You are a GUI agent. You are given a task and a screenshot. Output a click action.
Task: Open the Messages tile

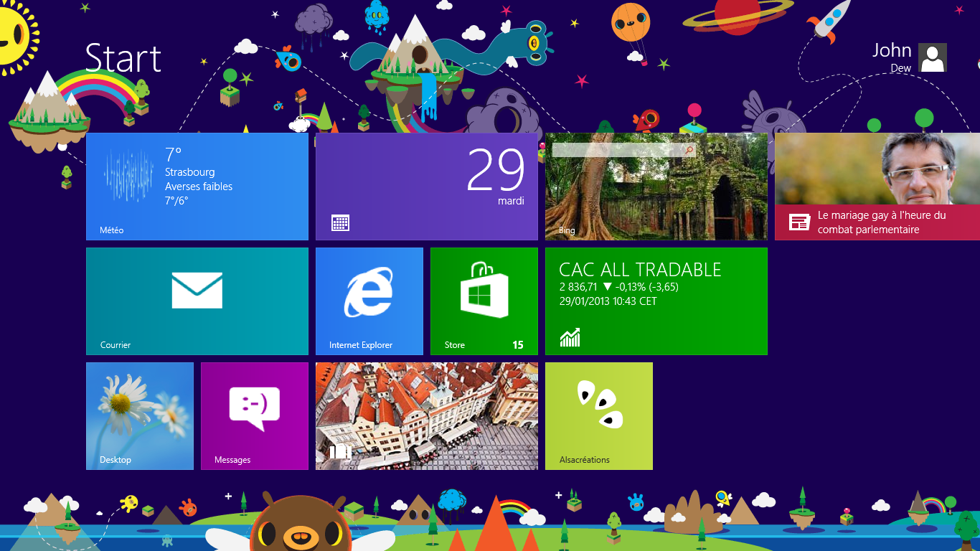(x=255, y=416)
